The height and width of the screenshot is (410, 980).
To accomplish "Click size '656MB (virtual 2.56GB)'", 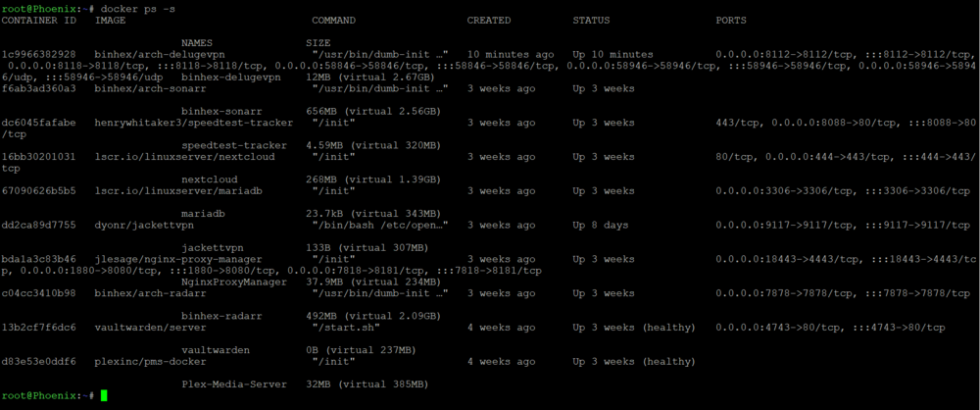I will tap(373, 112).
